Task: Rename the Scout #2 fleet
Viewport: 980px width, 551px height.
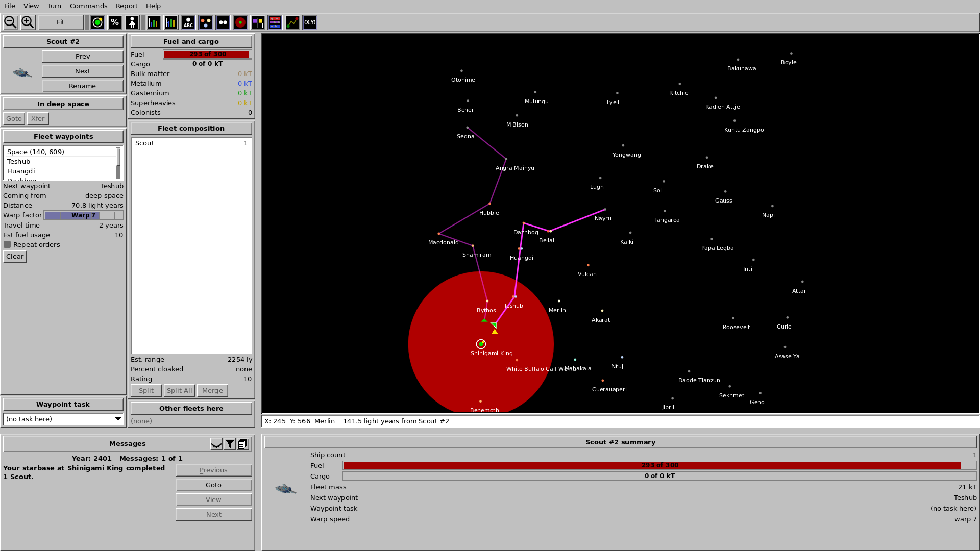Action: click(83, 86)
